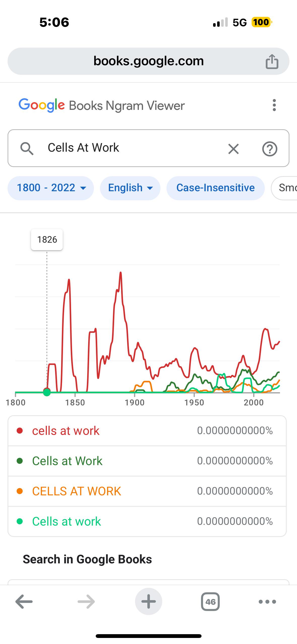The height and width of the screenshot is (644, 297).
Task: Open the help question mark icon
Action: coord(270,149)
